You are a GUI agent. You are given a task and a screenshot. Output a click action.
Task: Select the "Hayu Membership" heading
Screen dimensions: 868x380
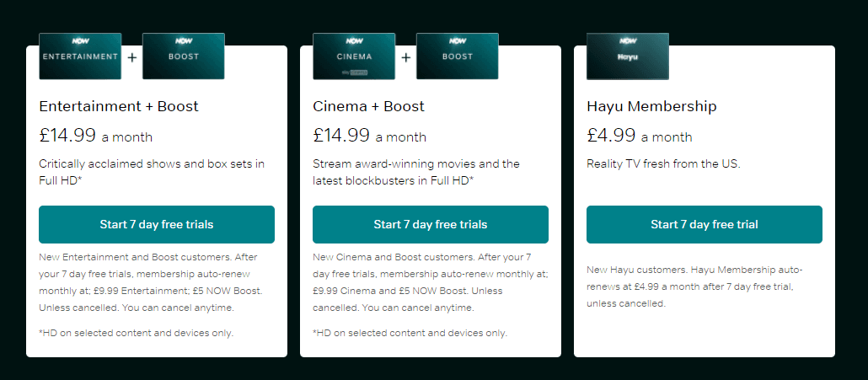click(651, 106)
